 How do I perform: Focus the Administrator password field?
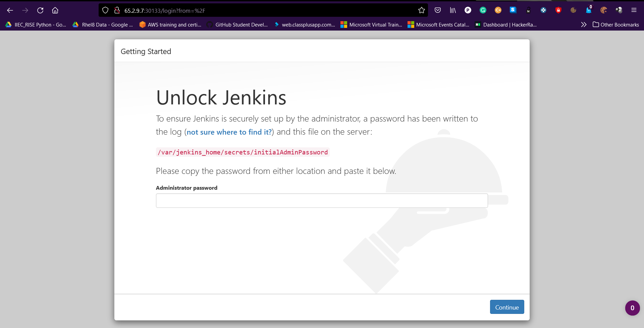click(x=321, y=201)
